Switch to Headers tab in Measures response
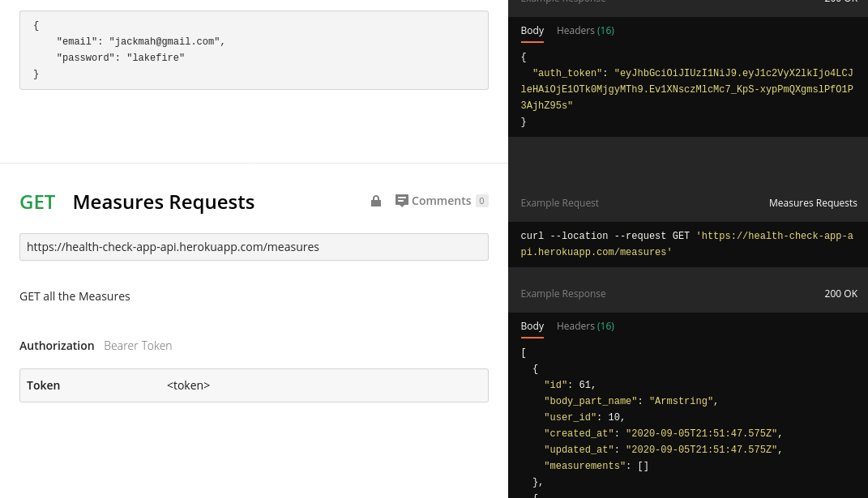Image resolution: width=868 pixels, height=498 pixels. pyautogui.click(x=584, y=326)
